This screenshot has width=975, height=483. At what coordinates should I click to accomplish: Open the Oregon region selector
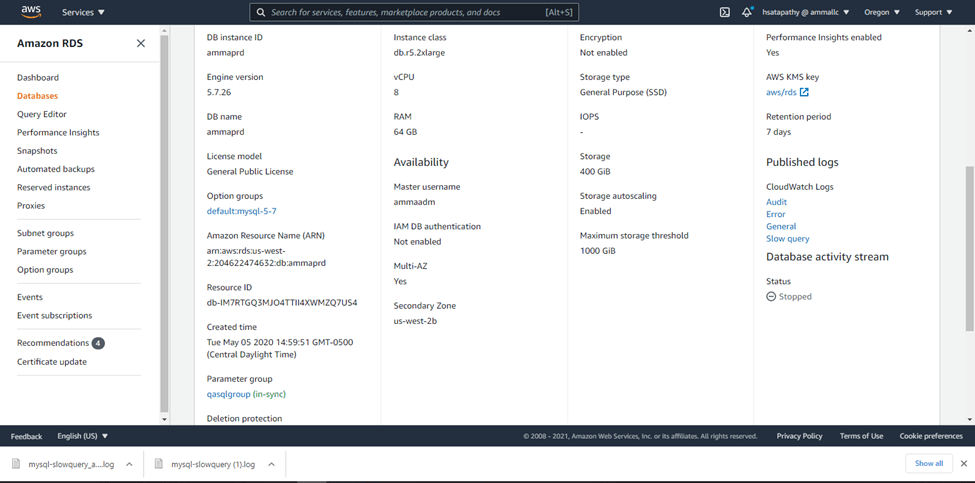tap(881, 12)
